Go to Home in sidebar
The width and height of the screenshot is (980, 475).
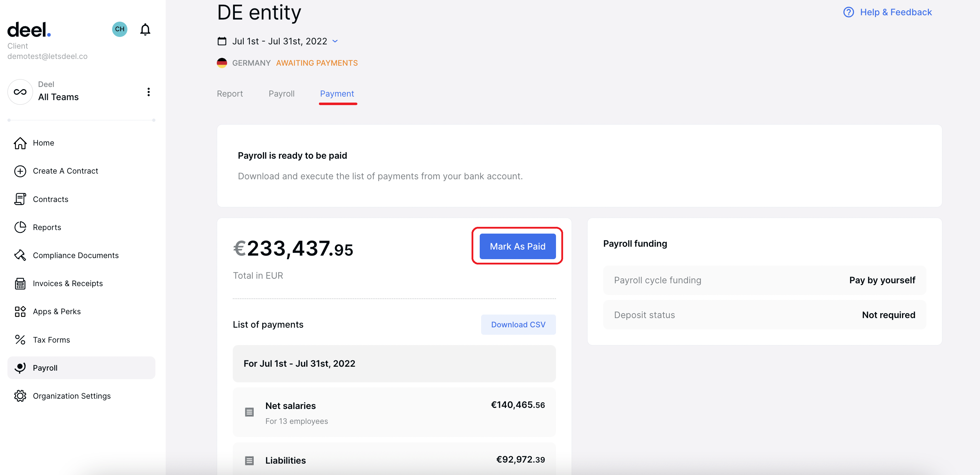pos(43,143)
